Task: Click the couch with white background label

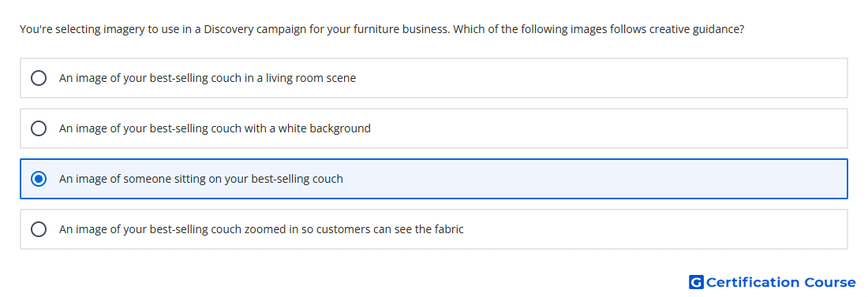Action: (215, 128)
